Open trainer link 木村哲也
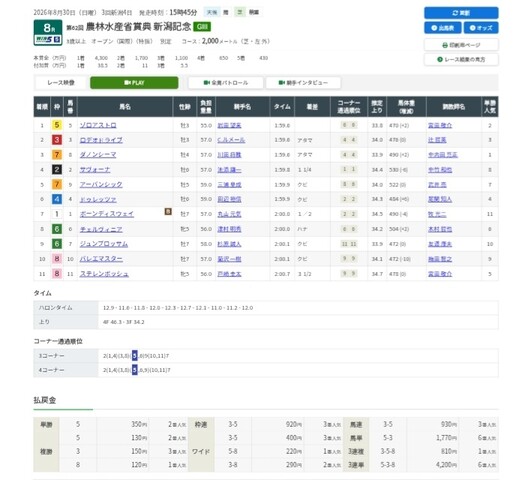Screen dimensions: 532x480 tap(440, 229)
